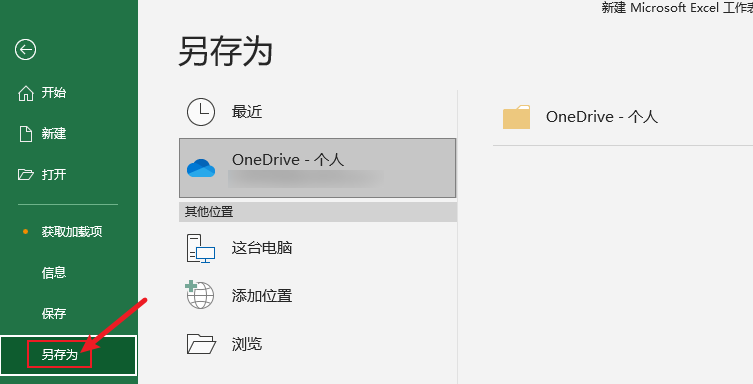
Task: Choose 打开 in the sidebar
Action: tap(54, 174)
